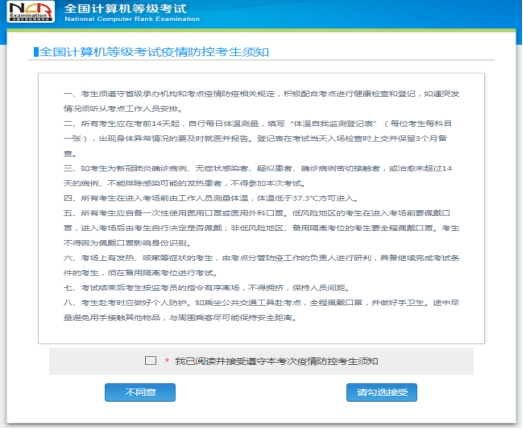Click paragraph 二 about 14-day temperature monitoring
The image size is (523, 429).
point(257,138)
